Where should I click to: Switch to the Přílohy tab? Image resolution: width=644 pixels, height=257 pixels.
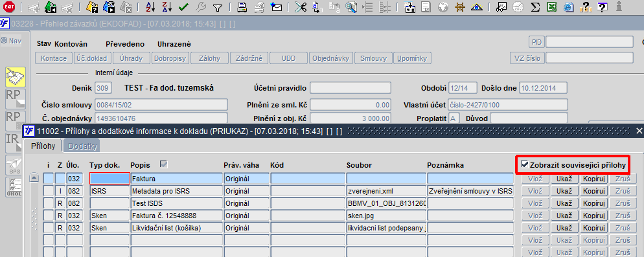click(43, 146)
